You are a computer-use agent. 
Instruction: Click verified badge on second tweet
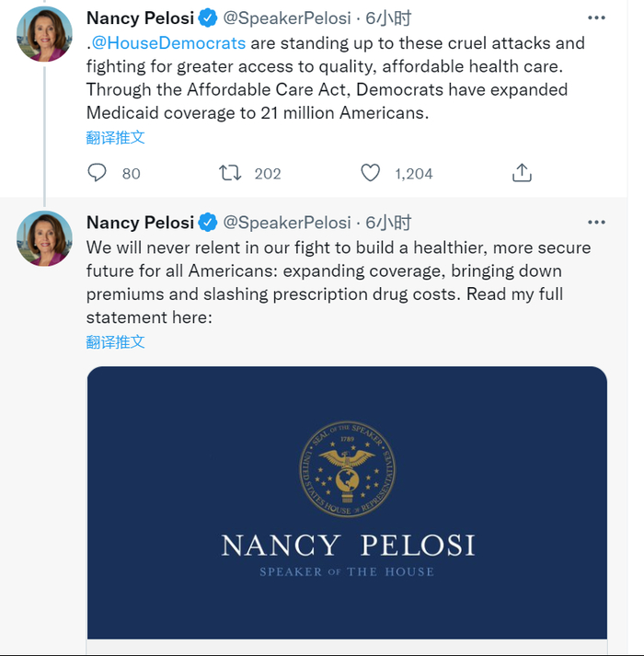point(209,223)
